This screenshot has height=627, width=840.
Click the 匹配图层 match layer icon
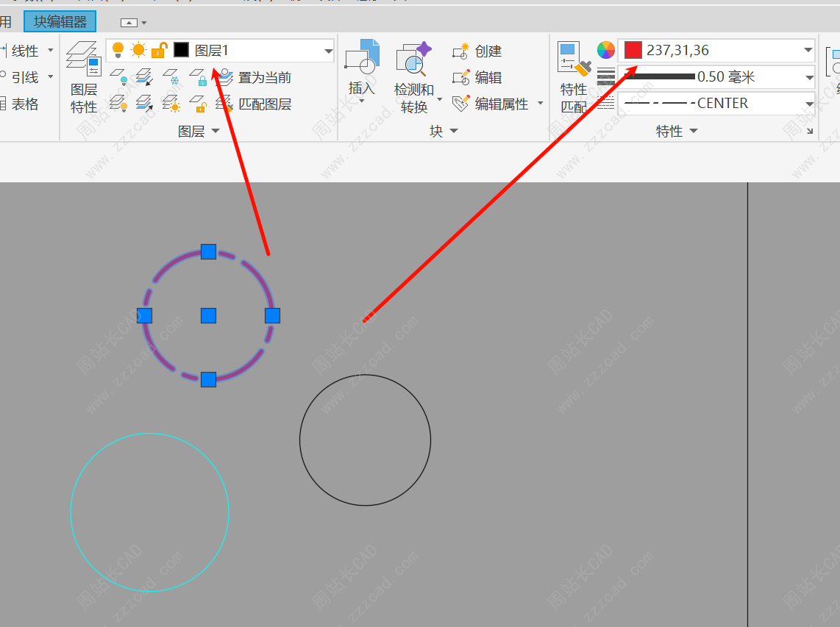coord(225,104)
